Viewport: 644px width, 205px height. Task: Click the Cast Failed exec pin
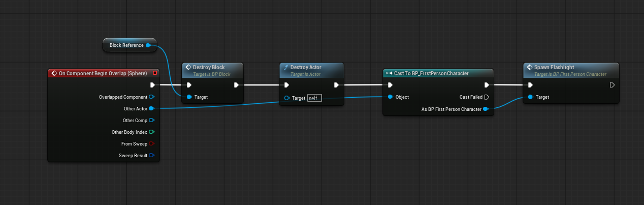click(x=487, y=97)
